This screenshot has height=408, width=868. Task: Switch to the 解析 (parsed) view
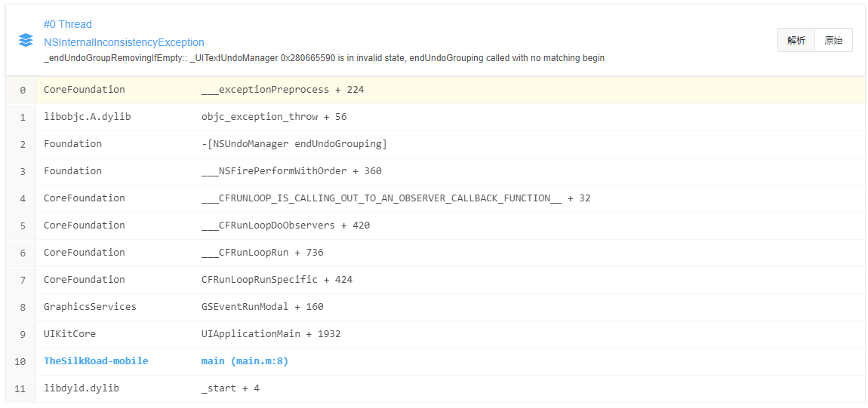point(796,41)
